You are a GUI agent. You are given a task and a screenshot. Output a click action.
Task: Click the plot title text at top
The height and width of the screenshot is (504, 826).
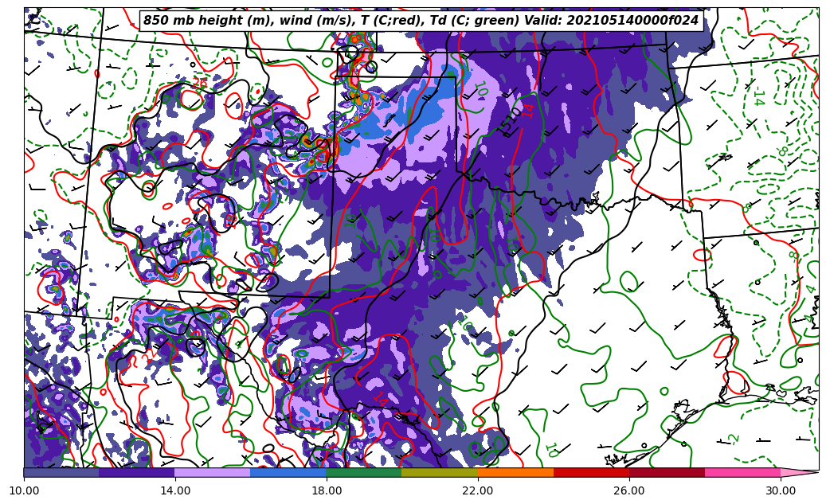[x=421, y=21]
